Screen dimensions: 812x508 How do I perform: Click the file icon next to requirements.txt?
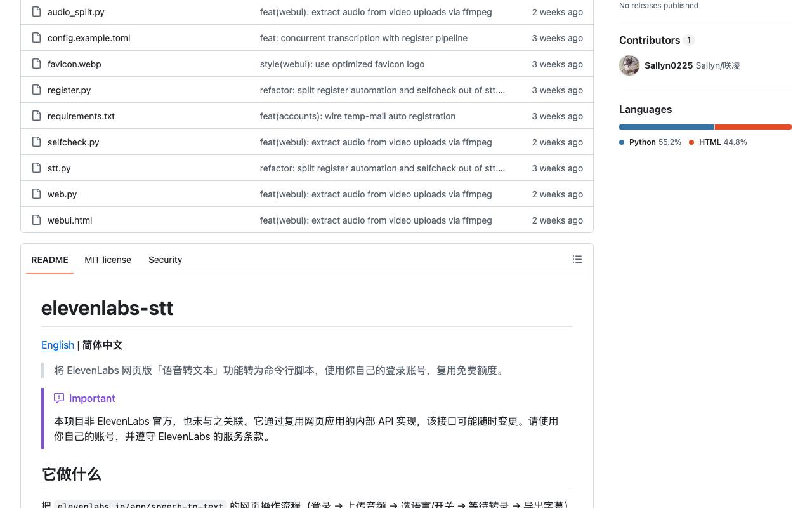36,116
